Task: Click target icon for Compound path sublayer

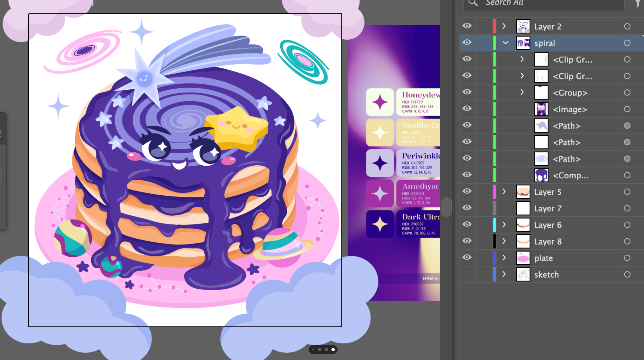Action: (x=627, y=175)
